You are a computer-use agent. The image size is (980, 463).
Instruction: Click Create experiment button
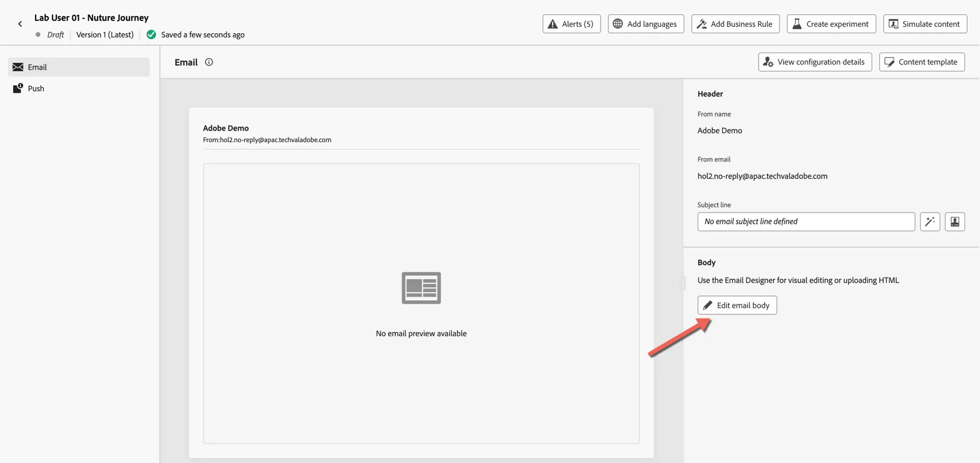831,24
